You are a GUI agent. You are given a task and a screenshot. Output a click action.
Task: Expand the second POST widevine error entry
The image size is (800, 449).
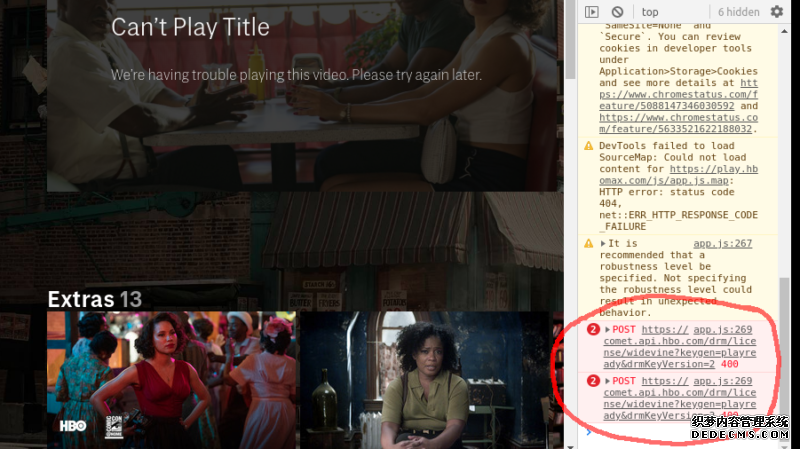pos(607,381)
